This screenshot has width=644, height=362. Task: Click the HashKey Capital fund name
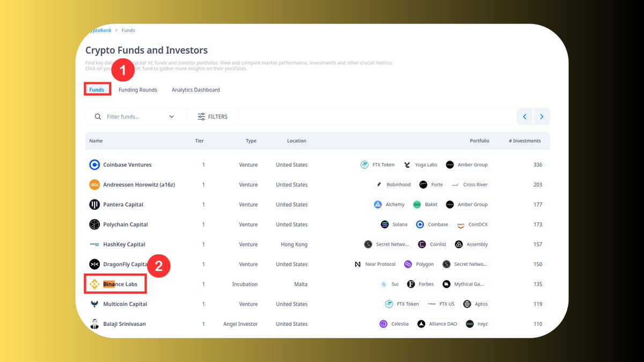pyautogui.click(x=123, y=244)
